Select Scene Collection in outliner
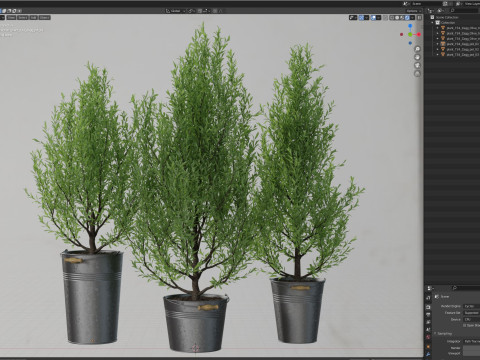 [447, 17]
